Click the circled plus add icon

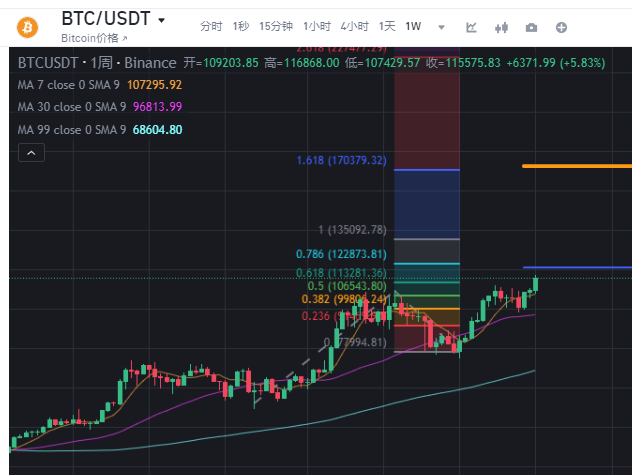click(x=561, y=27)
